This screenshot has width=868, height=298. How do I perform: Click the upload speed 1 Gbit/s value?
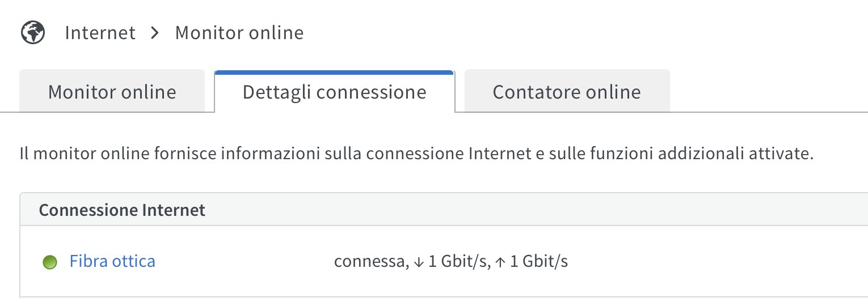[545, 262]
